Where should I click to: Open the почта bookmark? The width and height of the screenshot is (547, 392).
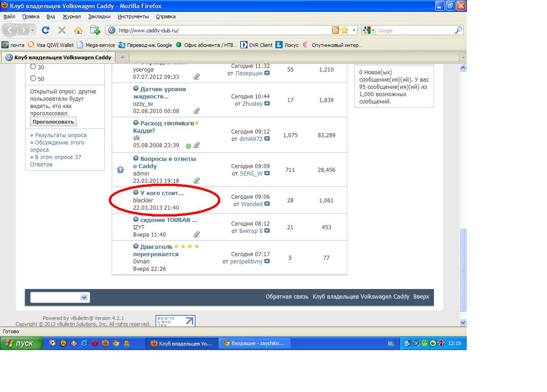click(13, 45)
